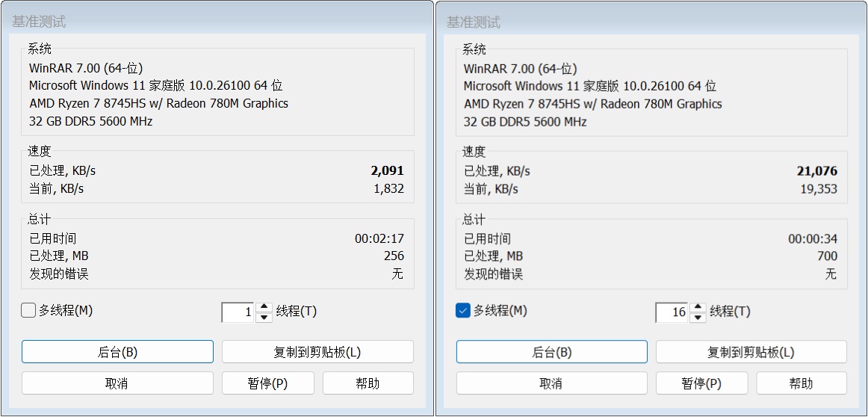Screen dimensions: 868x417
Task: Uncheck 多线程(M) in the 21,076 KB/s dialog
Action: coord(462,311)
